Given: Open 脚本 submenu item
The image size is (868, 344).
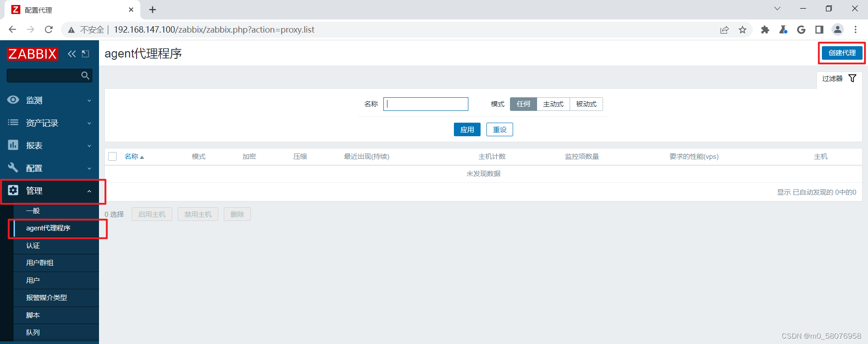Looking at the screenshot, I should click(56, 315).
